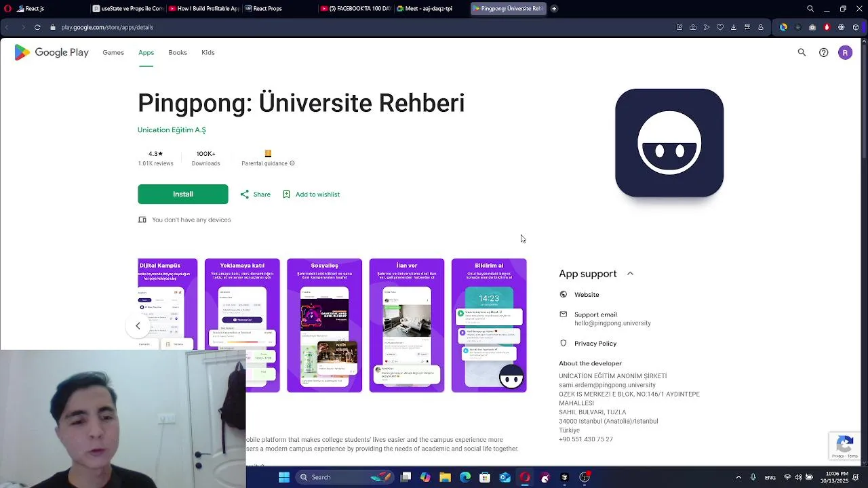Open the browser profile icon
Image resolution: width=868 pixels, height=488 pixels.
(x=760, y=27)
